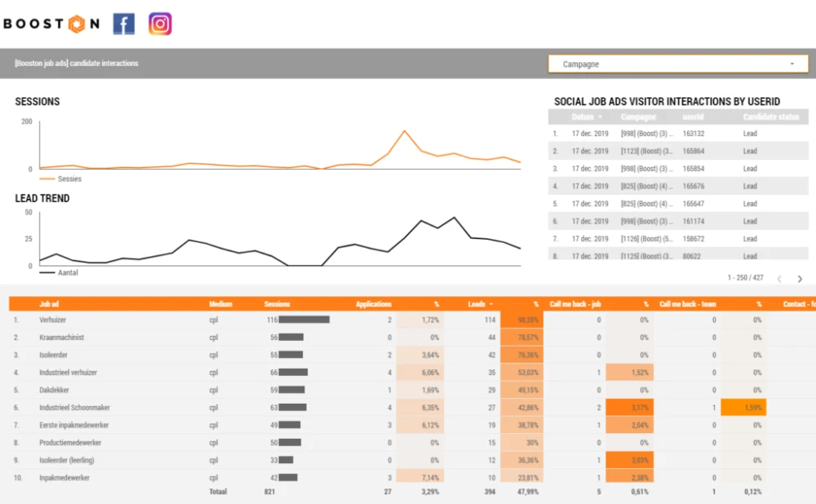The width and height of the screenshot is (816, 504).
Task: Sort table by Sessions column header
Action: [x=277, y=304]
